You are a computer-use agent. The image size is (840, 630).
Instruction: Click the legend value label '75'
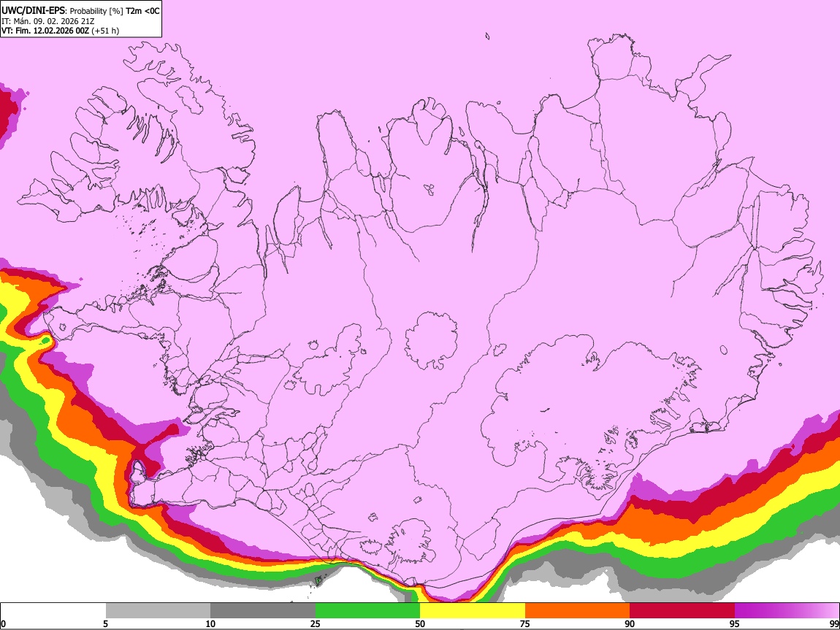click(525, 623)
